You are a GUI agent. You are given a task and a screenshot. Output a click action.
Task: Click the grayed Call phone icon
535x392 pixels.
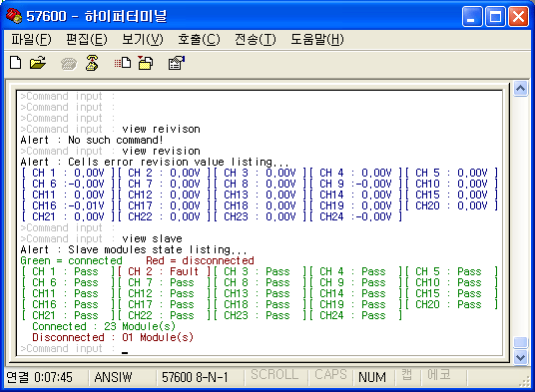[69, 64]
